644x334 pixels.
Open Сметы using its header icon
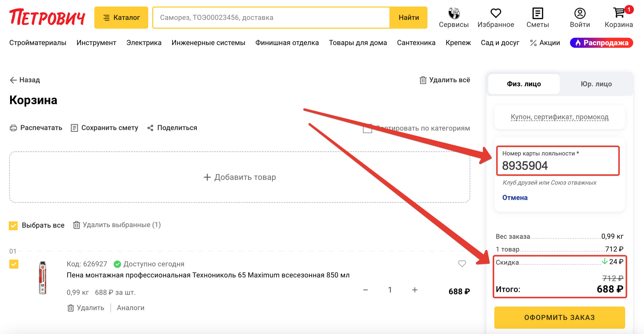tap(537, 13)
